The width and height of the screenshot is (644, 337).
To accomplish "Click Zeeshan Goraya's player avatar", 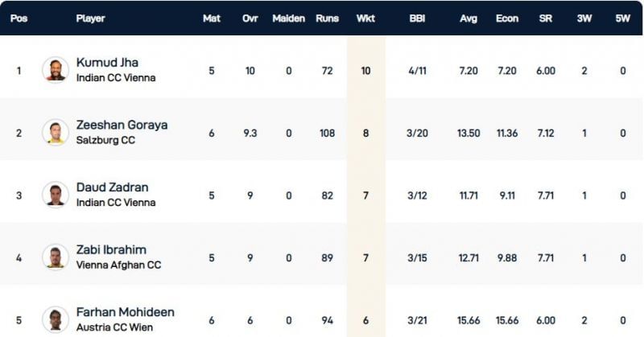I will (x=56, y=133).
